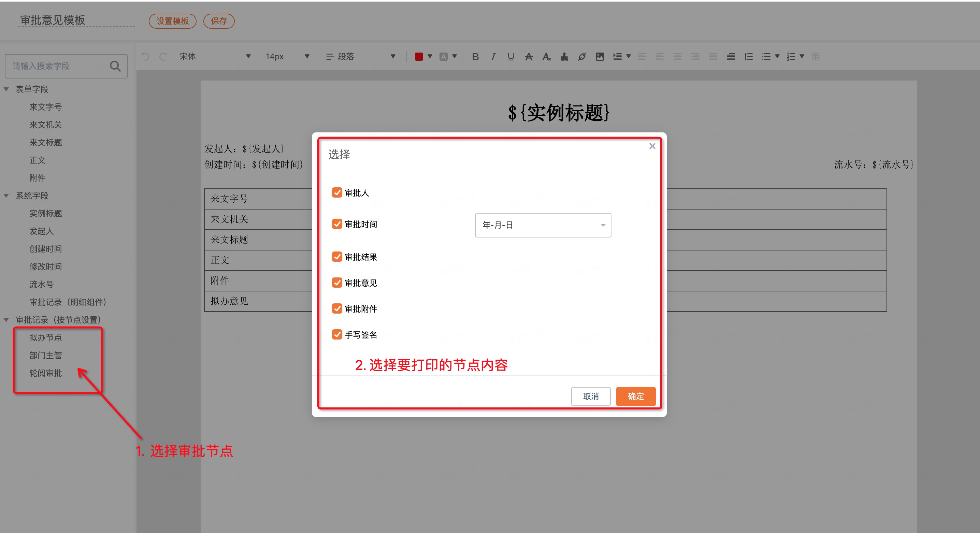
Task: Toggle the 审批意见 checkbox
Action: pos(337,283)
